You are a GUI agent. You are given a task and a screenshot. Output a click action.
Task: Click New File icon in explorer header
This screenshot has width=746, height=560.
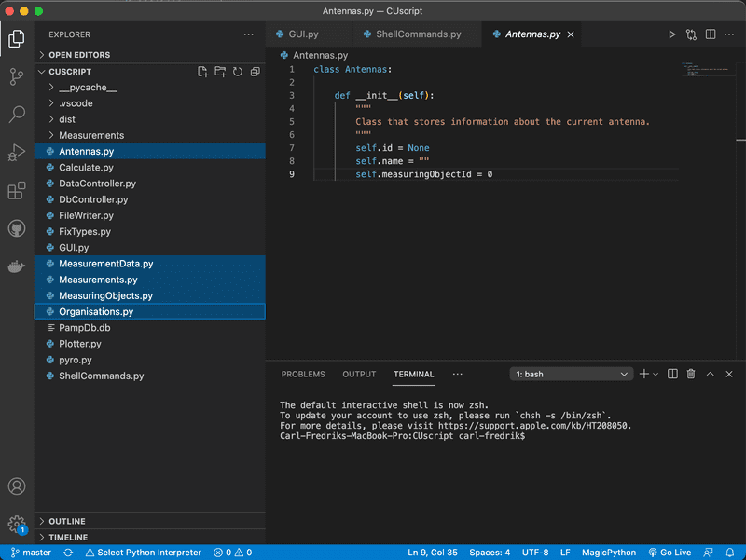(x=203, y=72)
